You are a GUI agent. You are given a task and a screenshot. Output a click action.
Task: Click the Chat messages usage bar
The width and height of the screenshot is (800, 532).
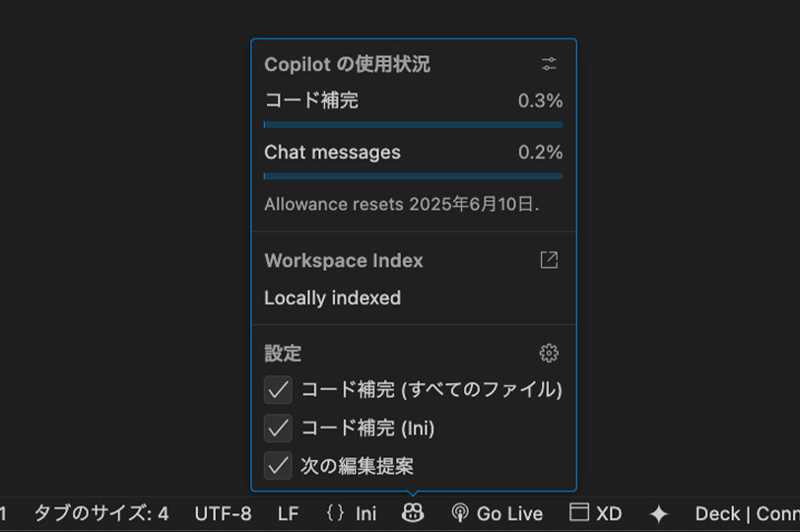pyautogui.click(x=413, y=176)
